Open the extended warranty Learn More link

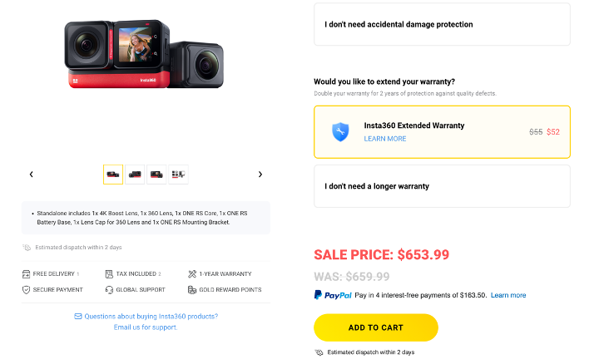(385, 139)
